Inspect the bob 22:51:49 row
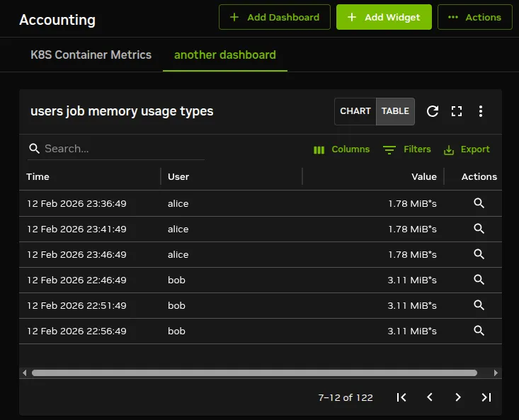Image resolution: width=519 pixels, height=420 pixels. point(479,305)
